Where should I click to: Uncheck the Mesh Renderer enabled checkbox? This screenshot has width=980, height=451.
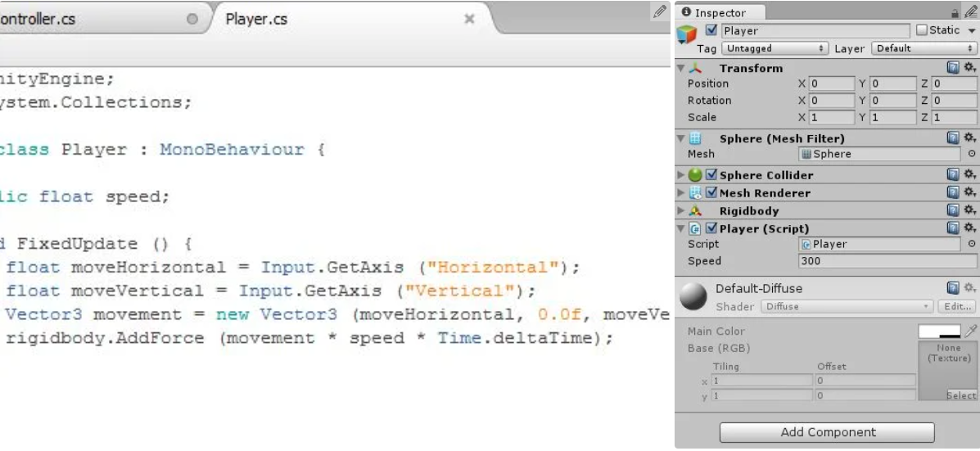711,193
